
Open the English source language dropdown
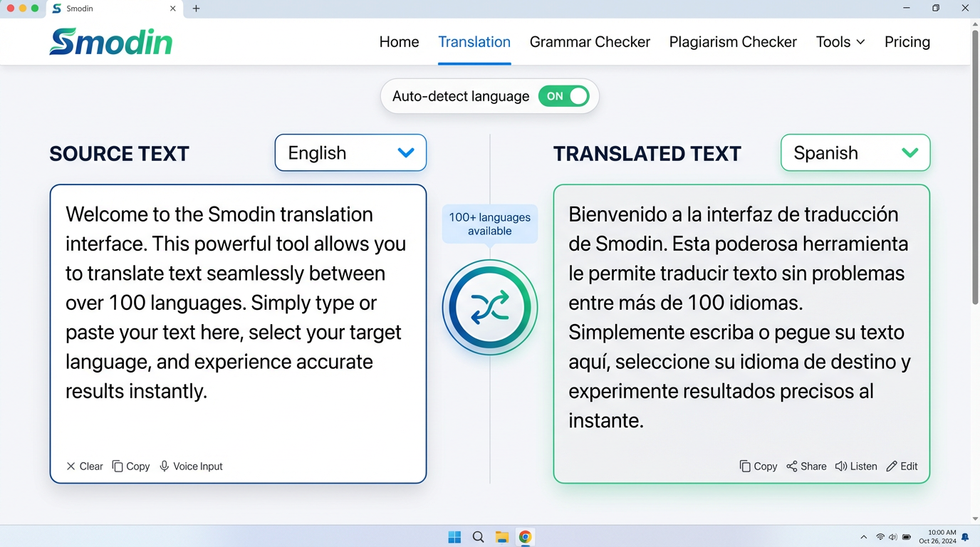tap(350, 152)
